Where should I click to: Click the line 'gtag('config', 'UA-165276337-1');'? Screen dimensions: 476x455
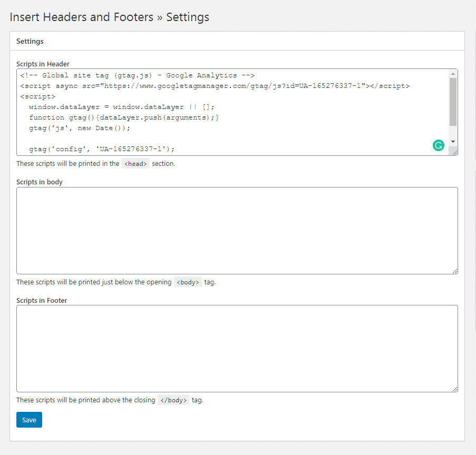(x=102, y=149)
